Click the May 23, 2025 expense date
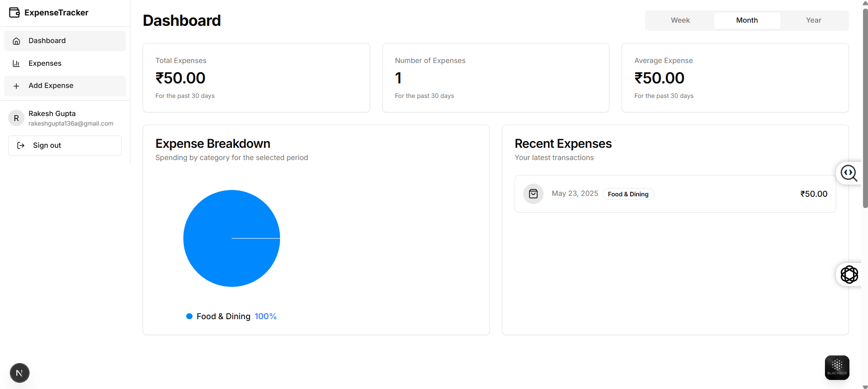868x389 pixels. pos(575,194)
